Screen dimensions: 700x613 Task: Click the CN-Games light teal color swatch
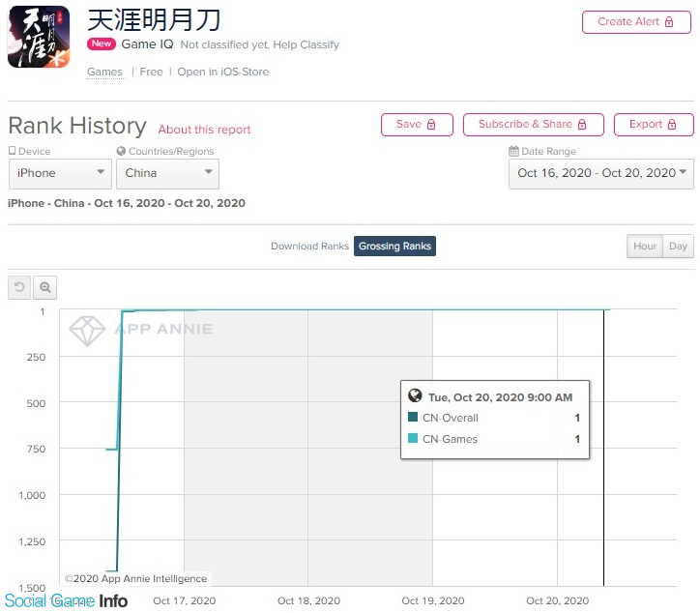click(x=413, y=438)
